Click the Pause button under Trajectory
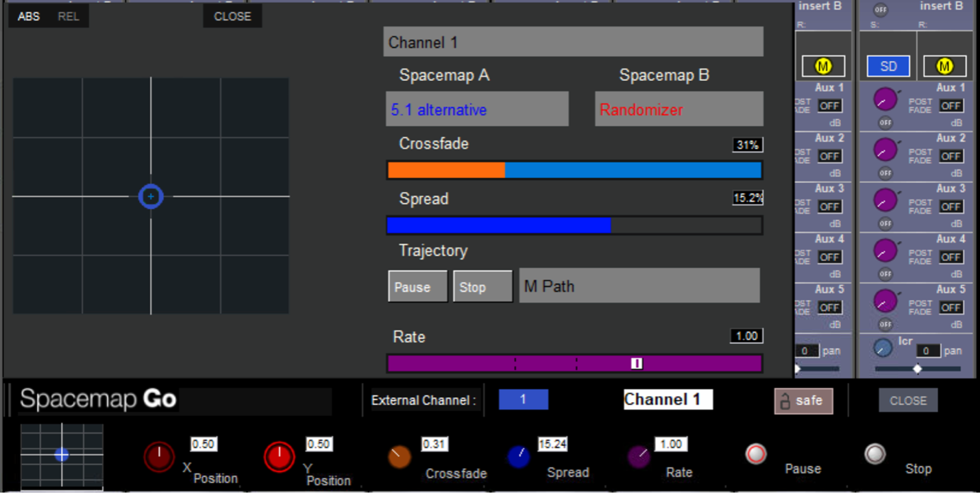Image resolution: width=980 pixels, height=496 pixels. pos(417,286)
